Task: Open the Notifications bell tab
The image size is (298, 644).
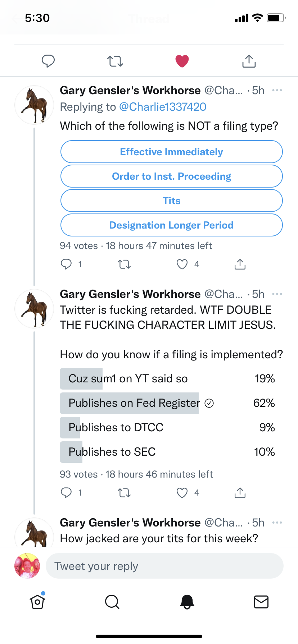Action: [x=187, y=602]
